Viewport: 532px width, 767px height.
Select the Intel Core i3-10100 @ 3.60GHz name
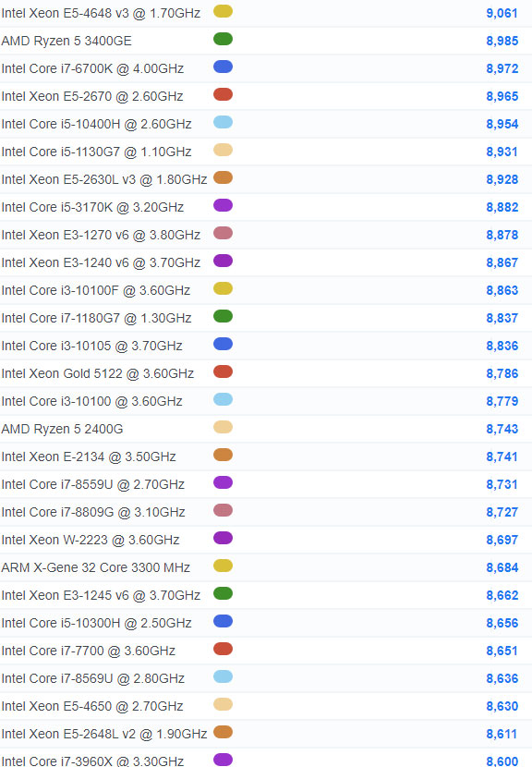(x=92, y=401)
